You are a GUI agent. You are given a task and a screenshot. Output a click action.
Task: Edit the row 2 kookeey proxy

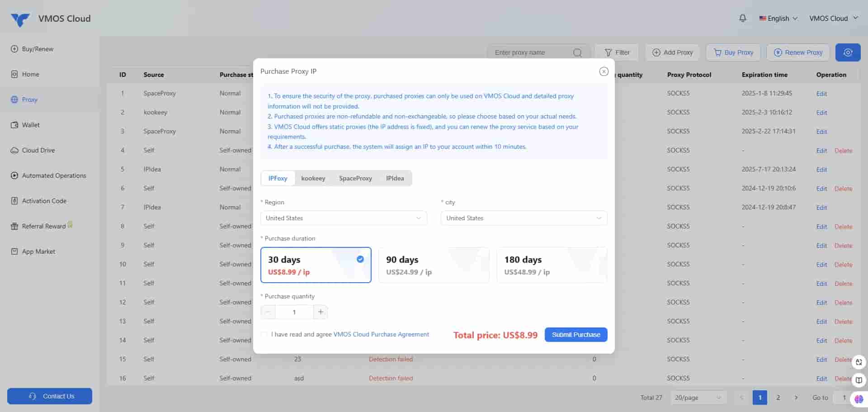(x=821, y=113)
